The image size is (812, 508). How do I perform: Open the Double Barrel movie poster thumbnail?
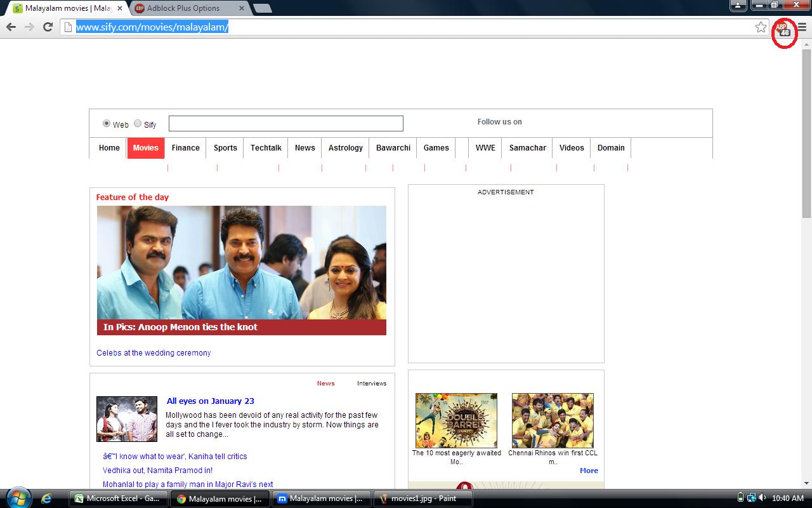[x=457, y=420]
